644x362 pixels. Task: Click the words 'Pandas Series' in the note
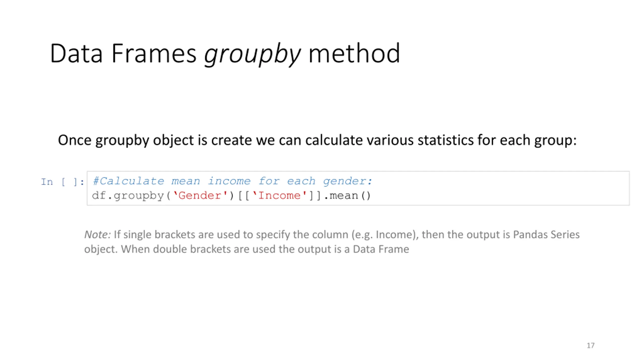click(546, 234)
